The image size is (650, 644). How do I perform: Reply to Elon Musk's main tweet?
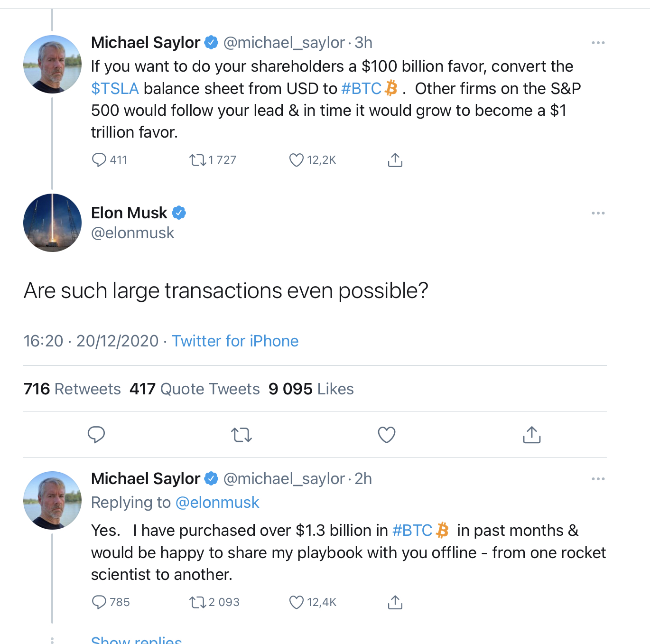pos(96,434)
